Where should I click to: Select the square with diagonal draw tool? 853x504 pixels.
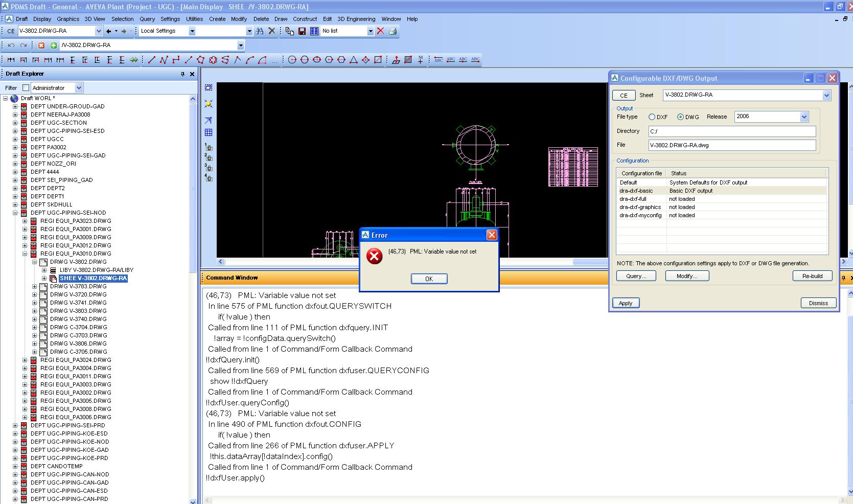(x=378, y=60)
